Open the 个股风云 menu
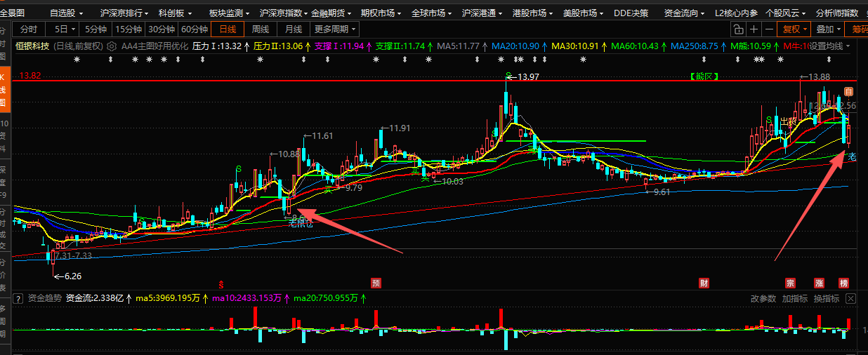Image resolution: width=868 pixels, height=355 pixels. [785, 13]
